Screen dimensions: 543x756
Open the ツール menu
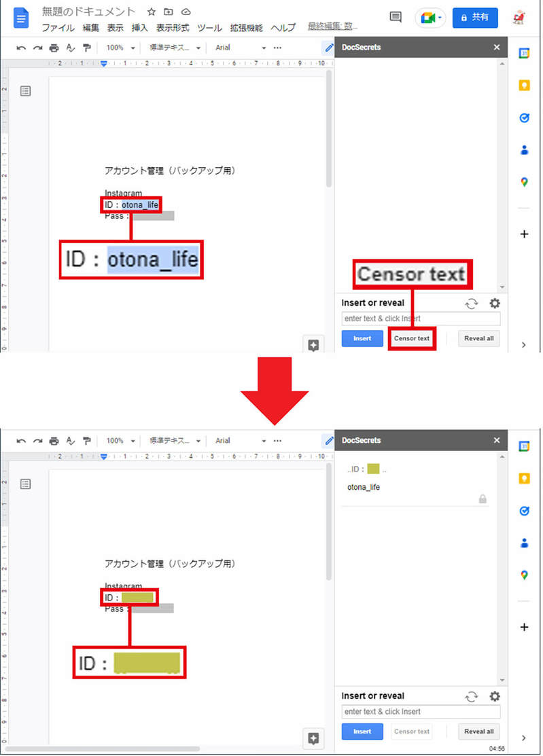209,28
